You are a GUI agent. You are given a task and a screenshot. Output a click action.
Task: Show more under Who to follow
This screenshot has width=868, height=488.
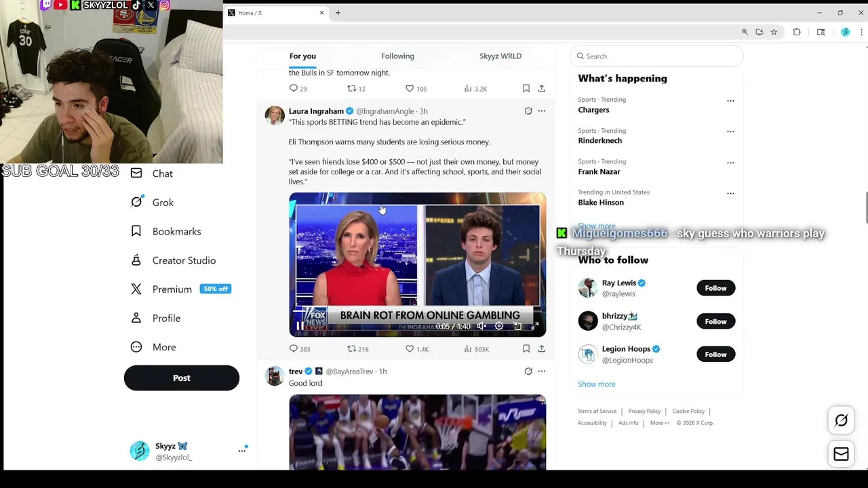click(597, 384)
